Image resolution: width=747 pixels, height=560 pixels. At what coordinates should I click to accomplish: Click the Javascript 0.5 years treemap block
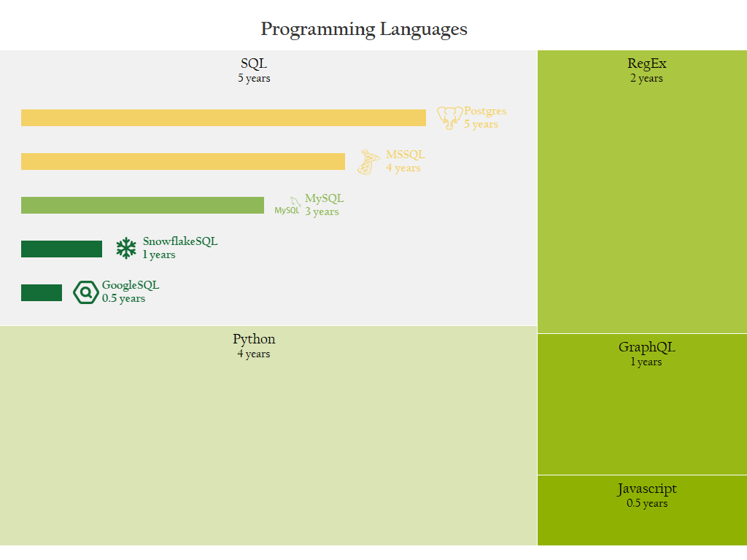tap(642, 510)
